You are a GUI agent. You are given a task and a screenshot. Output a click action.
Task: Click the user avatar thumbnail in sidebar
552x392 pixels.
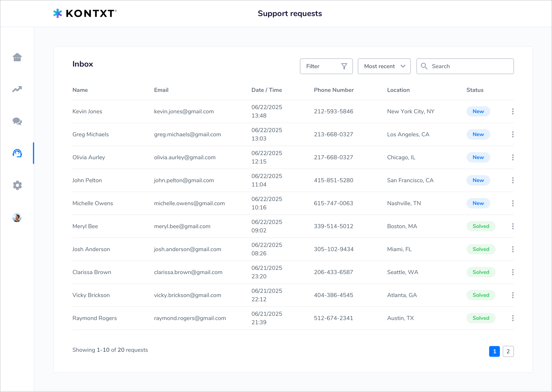[x=17, y=217]
